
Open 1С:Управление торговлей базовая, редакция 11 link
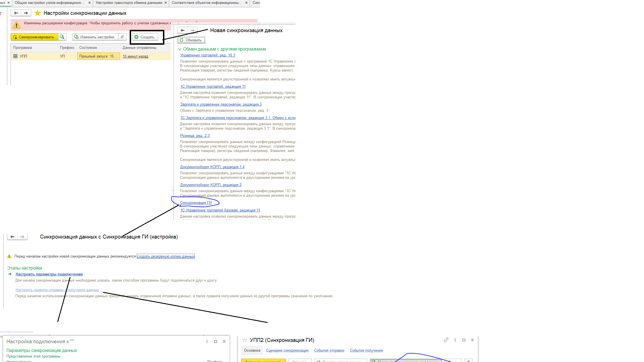220,210
